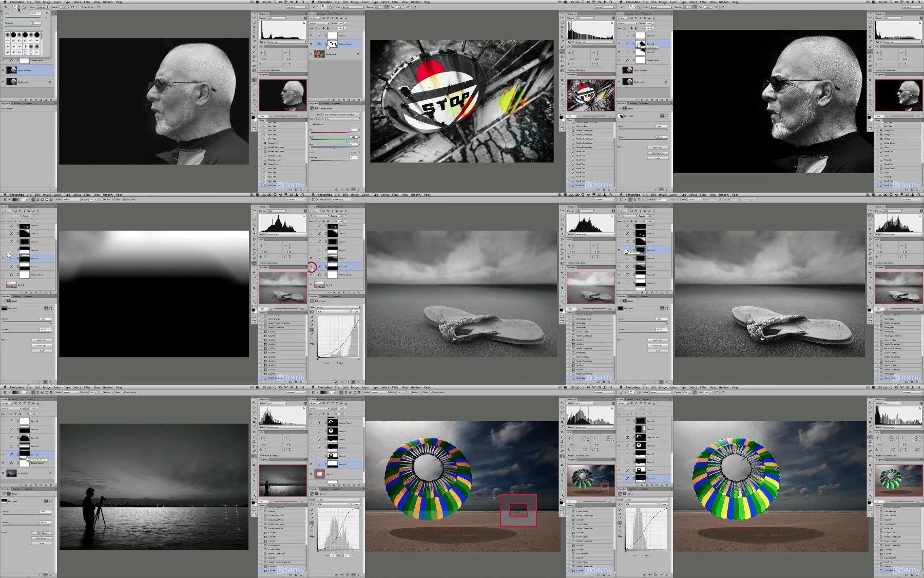Click trash icon in balloon red-square Curves properties
Viewport: 924px width, 578px height.
click(358, 575)
